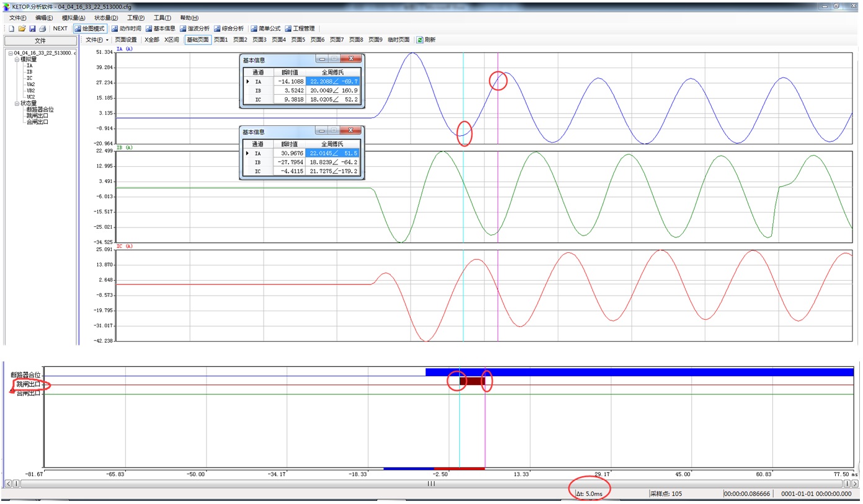
Task: Open the 工具(T) menu
Action: (x=162, y=18)
